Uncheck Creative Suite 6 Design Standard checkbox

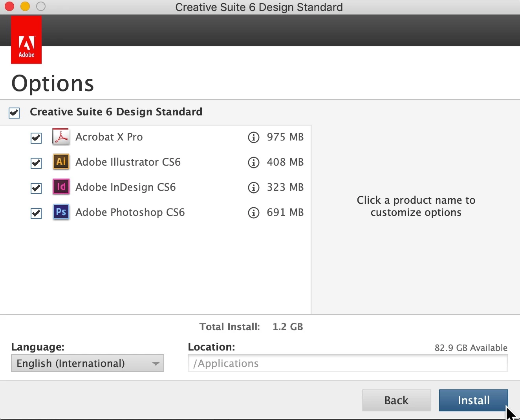coord(14,113)
